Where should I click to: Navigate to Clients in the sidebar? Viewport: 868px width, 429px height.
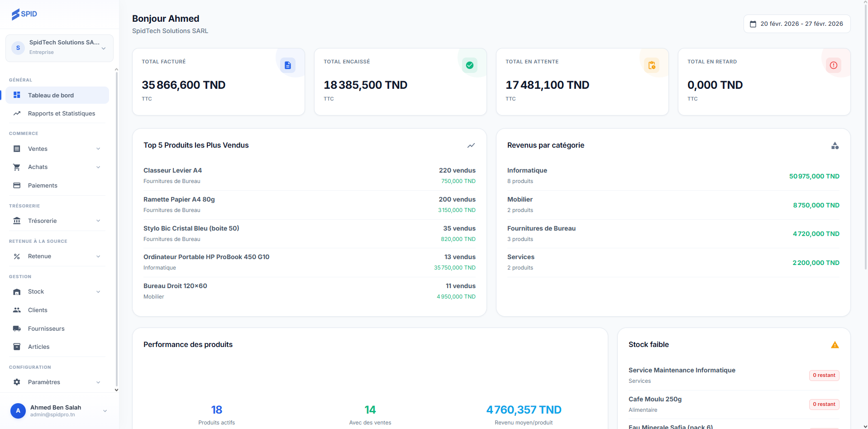38,310
